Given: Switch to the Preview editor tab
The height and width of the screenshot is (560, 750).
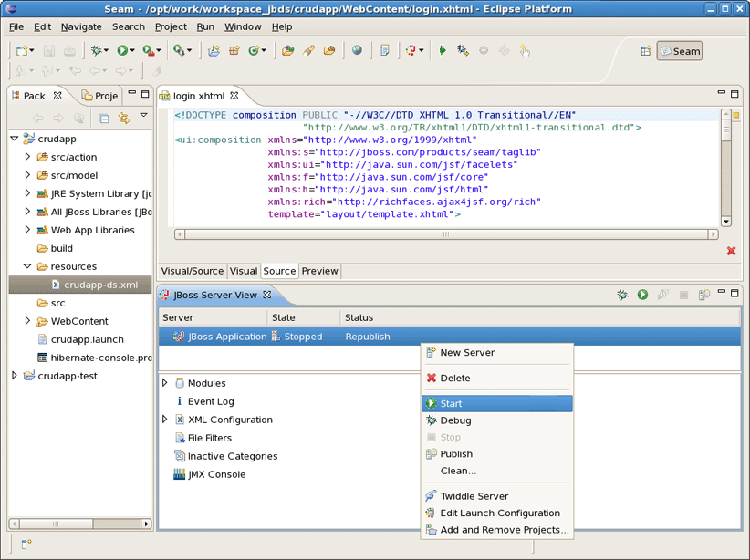Looking at the screenshot, I should coord(319,271).
